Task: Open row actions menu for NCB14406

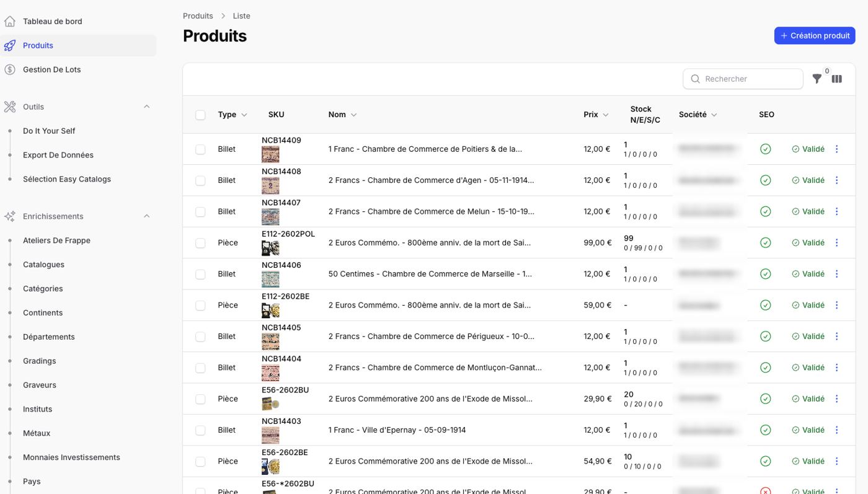Action: (x=837, y=273)
